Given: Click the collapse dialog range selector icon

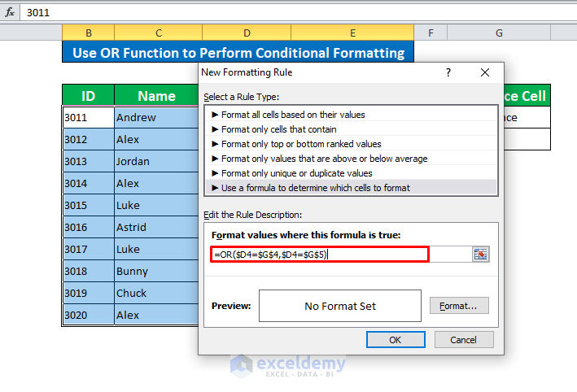Looking at the screenshot, I should [480, 255].
